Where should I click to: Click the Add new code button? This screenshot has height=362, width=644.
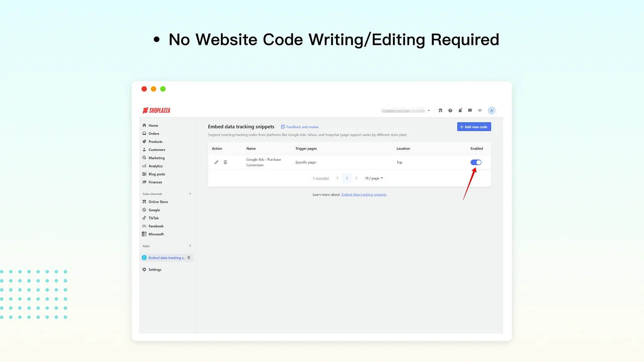pyautogui.click(x=473, y=127)
